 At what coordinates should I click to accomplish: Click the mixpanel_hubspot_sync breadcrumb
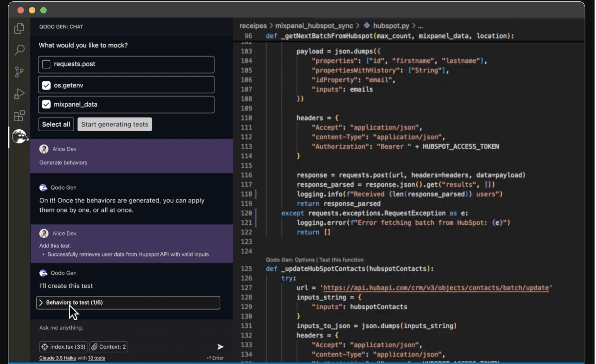click(314, 26)
